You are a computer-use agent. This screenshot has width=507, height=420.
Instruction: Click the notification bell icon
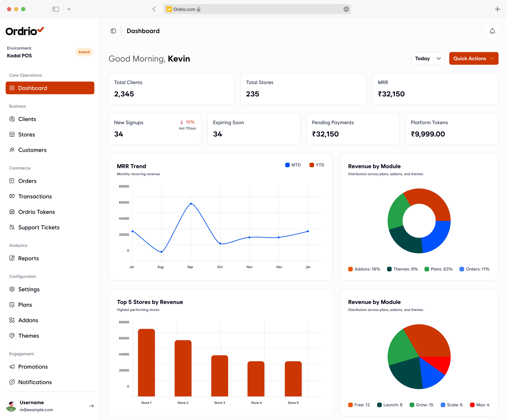(492, 31)
